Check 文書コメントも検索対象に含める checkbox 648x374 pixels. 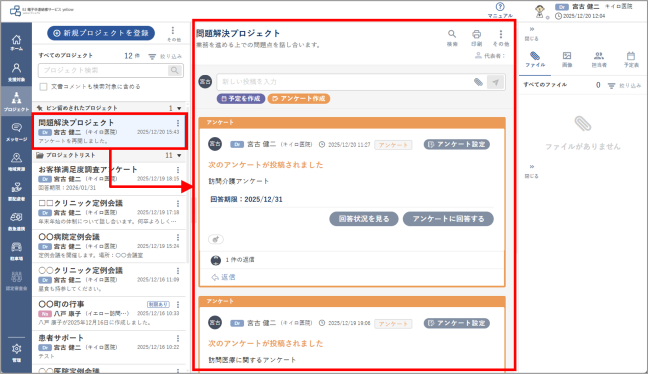[43, 87]
